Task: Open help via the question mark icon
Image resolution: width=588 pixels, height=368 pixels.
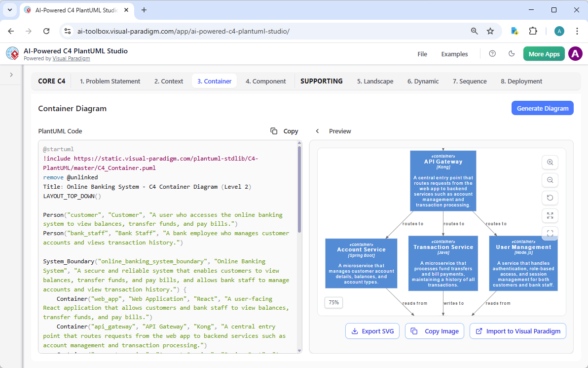Action: [x=492, y=53]
